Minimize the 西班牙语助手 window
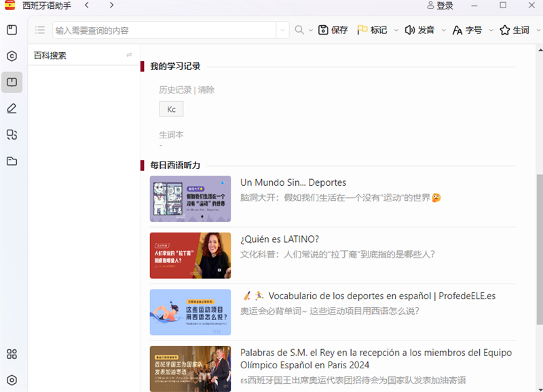This screenshot has width=543, height=392. point(474,5)
